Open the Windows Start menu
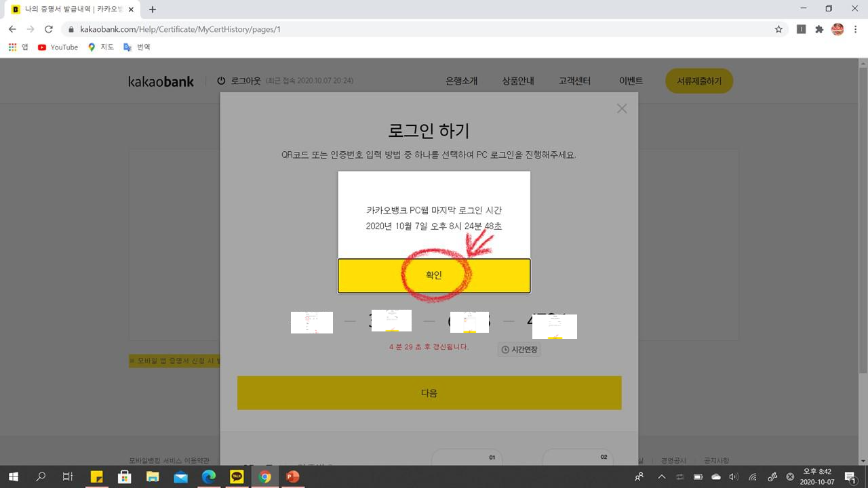 [13, 476]
